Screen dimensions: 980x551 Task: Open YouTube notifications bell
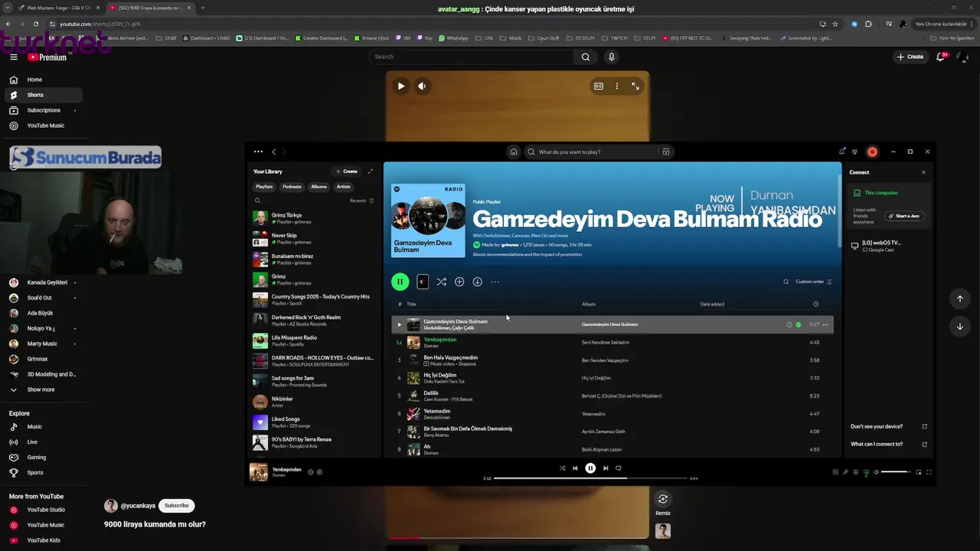tap(941, 57)
